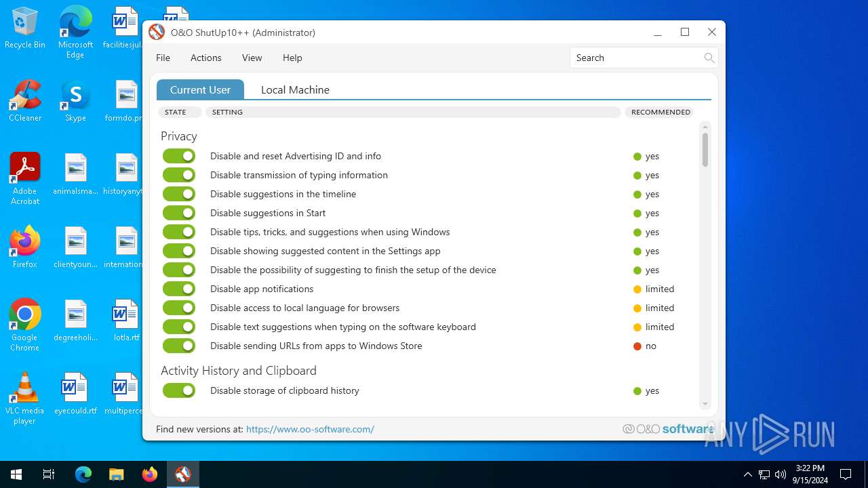Switch to Current User tab

click(200, 89)
